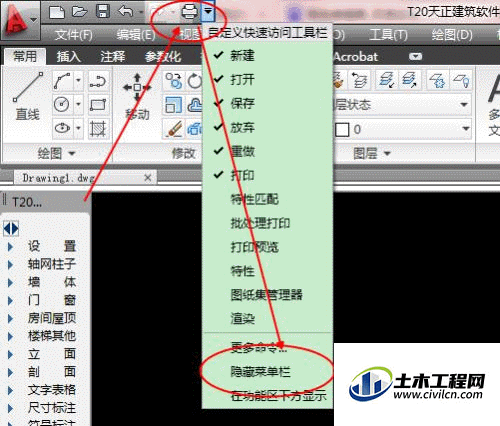
Task: Click the scale/stretch square icon
Action: coord(173,105)
